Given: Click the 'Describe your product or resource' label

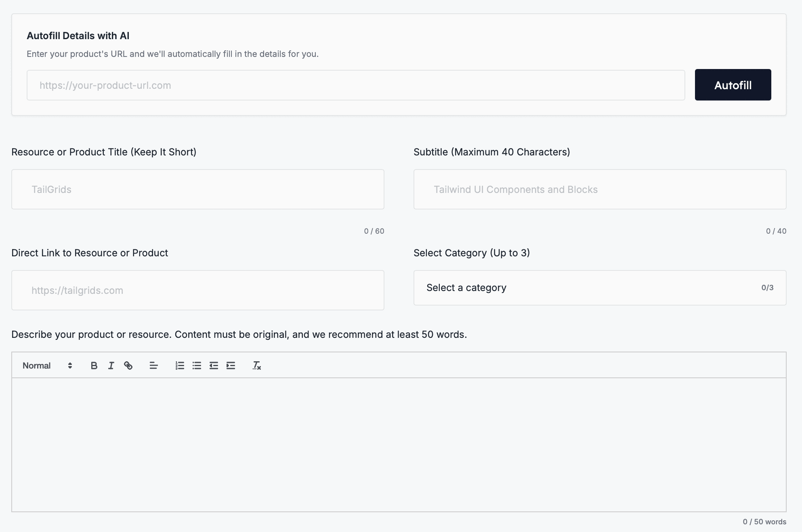Looking at the screenshot, I should tap(239, 335).
